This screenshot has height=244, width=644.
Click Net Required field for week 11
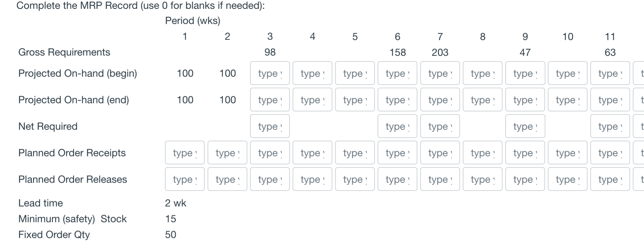coord(610,126)
